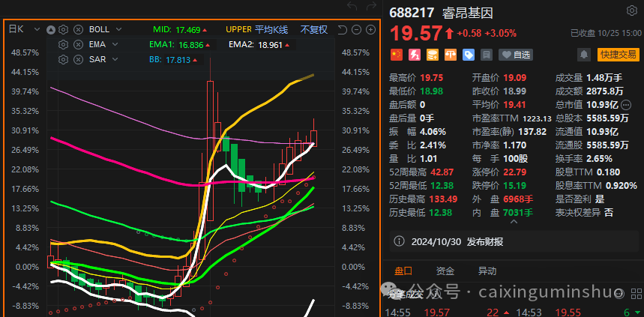Click the 涨停价 value 22.79
This screenshot has width=644, height=317.
point(514,172)
